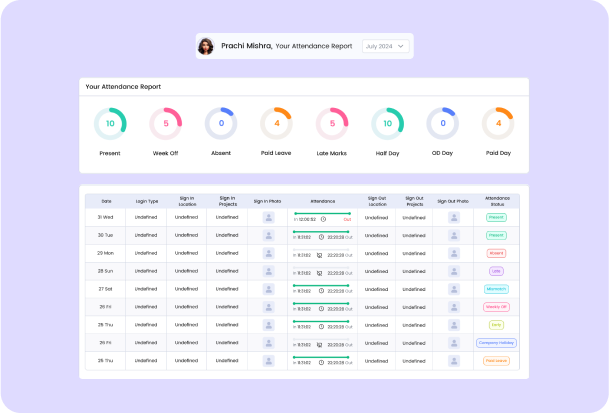Open sign in photo for 27 Sat

pyautogui.click(x=268, y=290)
